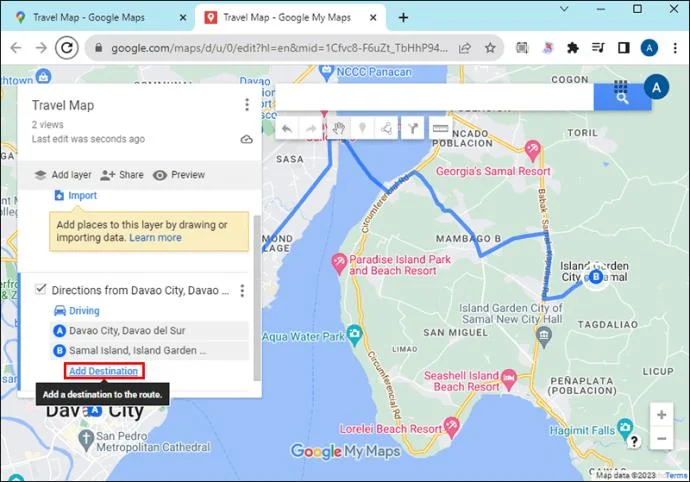Select the Measure distances ruler tool
This screenshot has width=690, height=482.
click(x=440, y=129)
